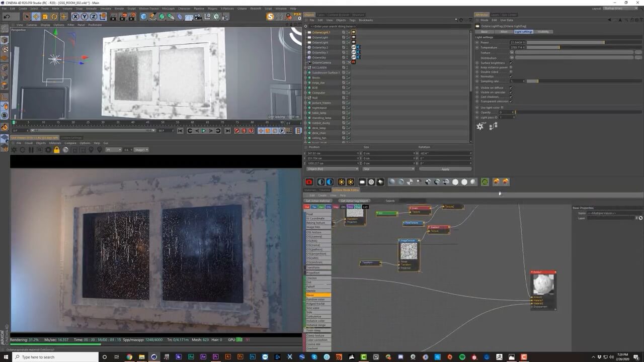Screen dimensions: 644x362
Task: Open the Object (Rel) coordinate dropdown
Action: [332, 169]
